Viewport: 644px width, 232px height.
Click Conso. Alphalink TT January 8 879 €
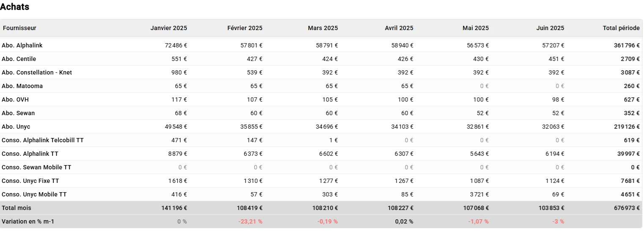pyautogui.click(x=178, y=154)
